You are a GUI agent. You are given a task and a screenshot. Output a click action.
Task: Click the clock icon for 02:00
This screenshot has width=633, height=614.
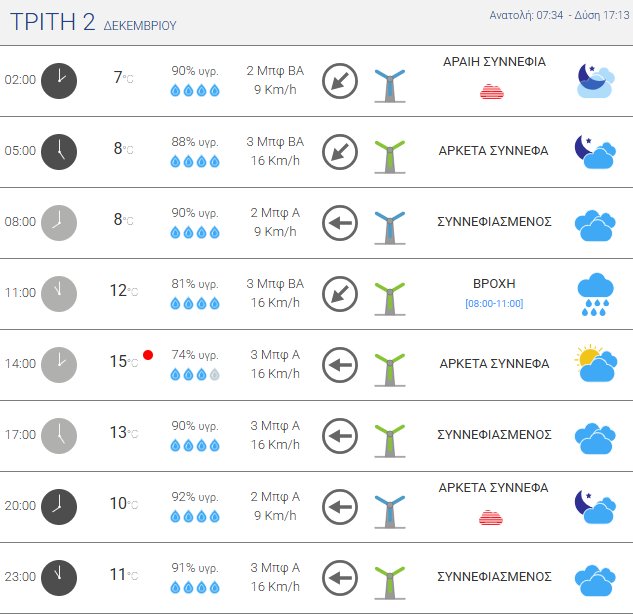[59, 80]
